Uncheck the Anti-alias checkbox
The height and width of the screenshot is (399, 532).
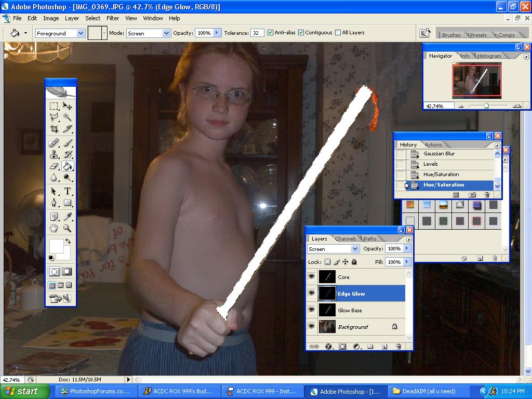271,33
